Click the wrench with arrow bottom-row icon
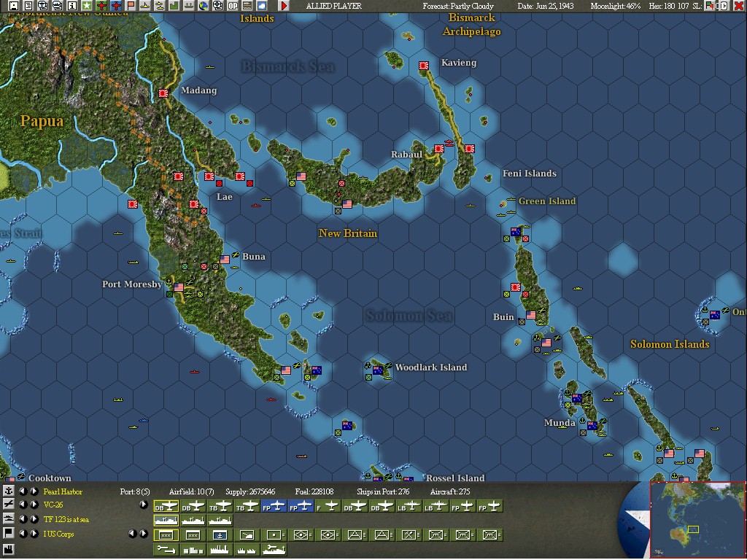747x560 pixels. click(x=166, y=550)
